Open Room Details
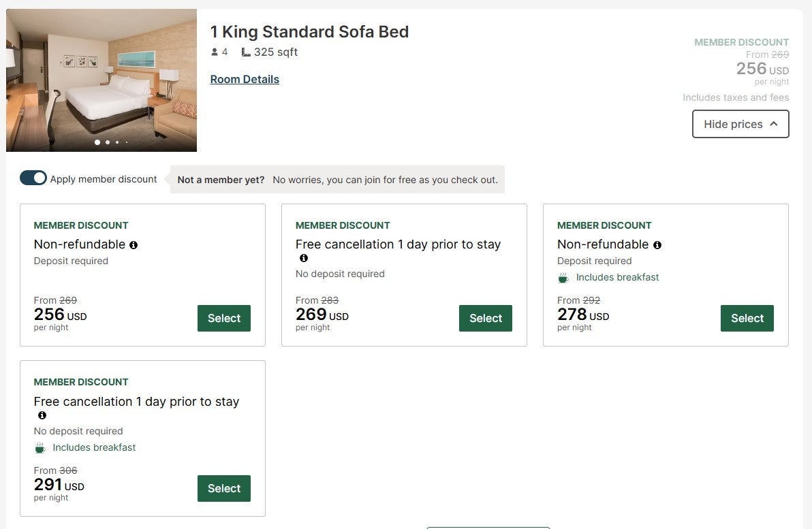 [x=244, y=79]
